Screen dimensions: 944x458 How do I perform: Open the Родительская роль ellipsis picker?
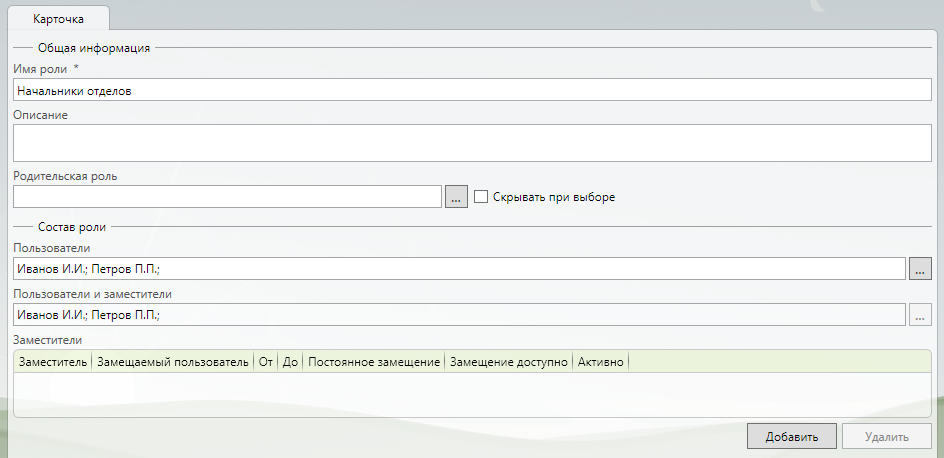(x=455, y=197)
